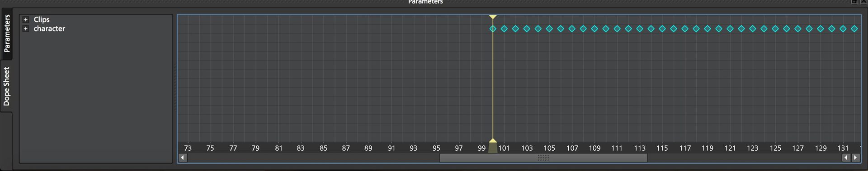Select the keyframe diamond at frame 115
This screenshot has width=868, height=171.
click(x=662, y=28)
